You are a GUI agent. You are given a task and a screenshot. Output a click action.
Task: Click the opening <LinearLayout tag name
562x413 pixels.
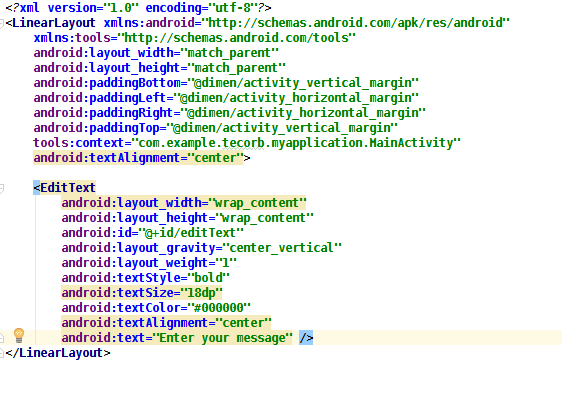54,23
